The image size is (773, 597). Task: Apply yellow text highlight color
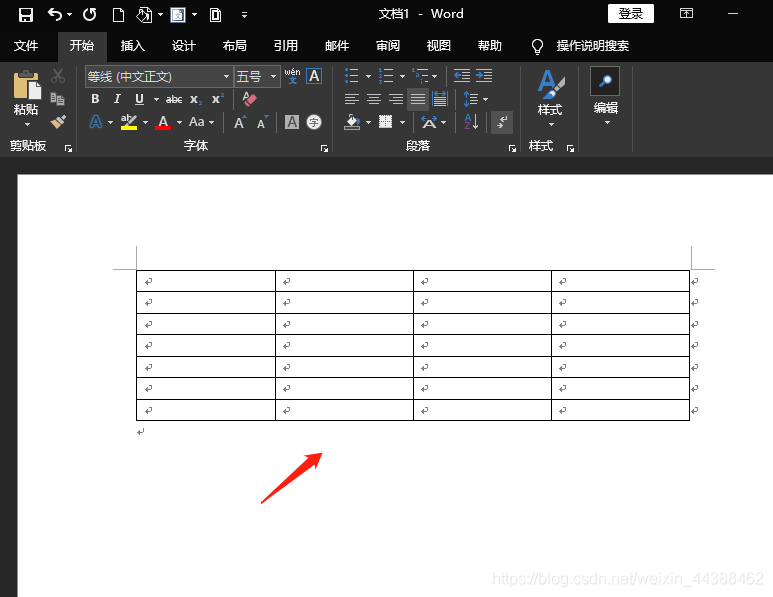(x=129, y=122)
